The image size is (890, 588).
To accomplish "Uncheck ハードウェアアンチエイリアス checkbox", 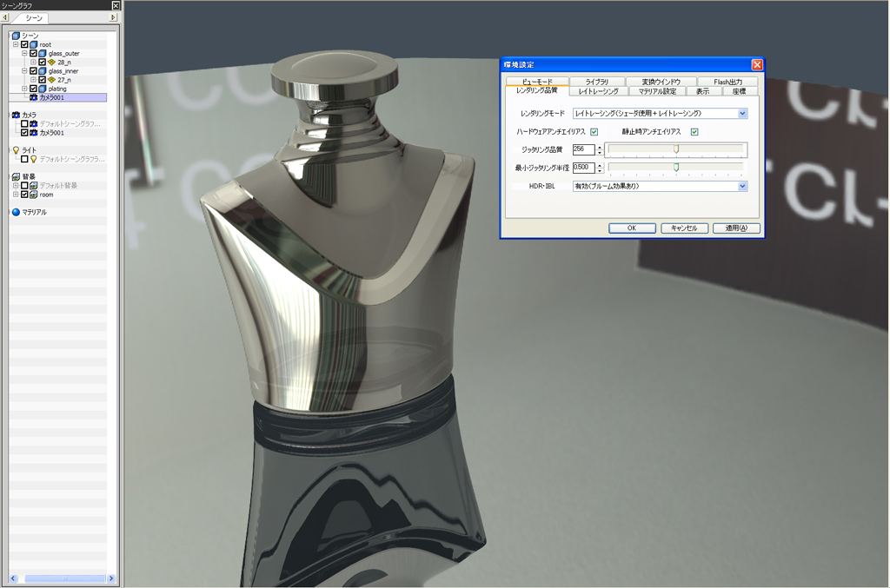I will coord(594,132).
